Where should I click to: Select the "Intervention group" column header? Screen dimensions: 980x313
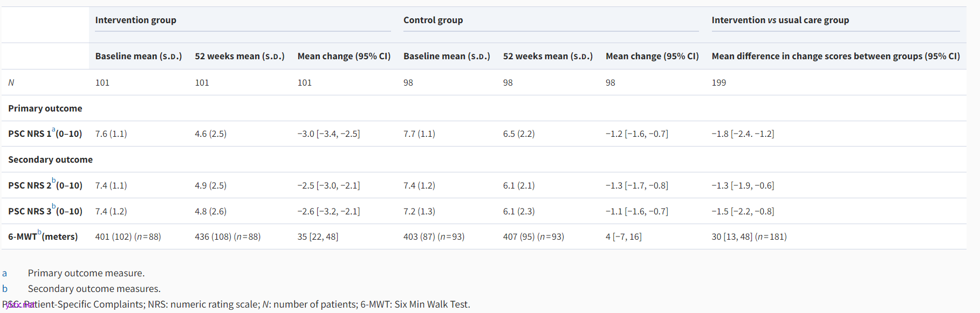(x=135, y=20)
